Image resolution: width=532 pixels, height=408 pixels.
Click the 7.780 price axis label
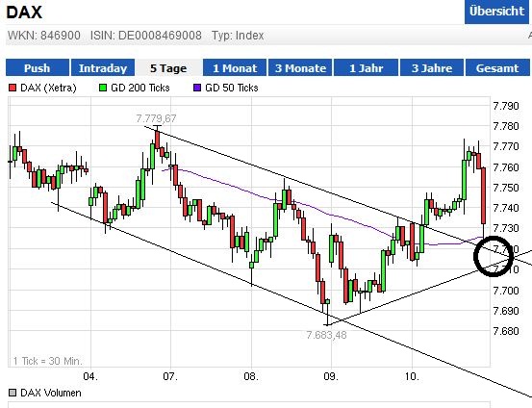pos(506,126)
